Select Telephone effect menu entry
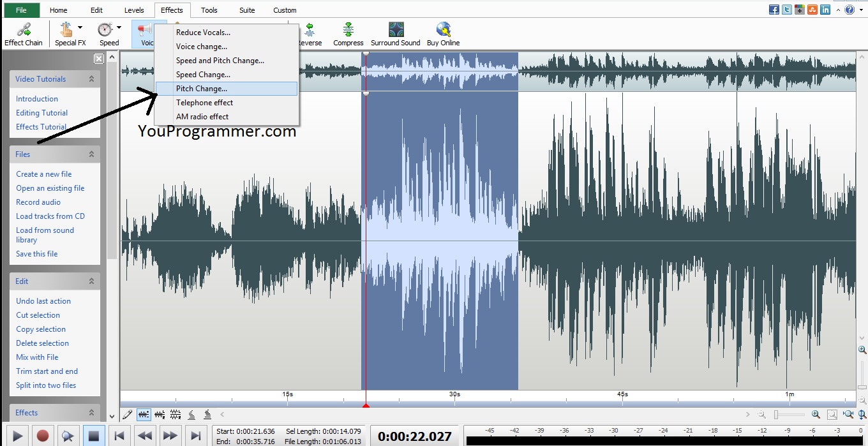Image resolution: width=868 pixels, height=446 pixels. 227,103
